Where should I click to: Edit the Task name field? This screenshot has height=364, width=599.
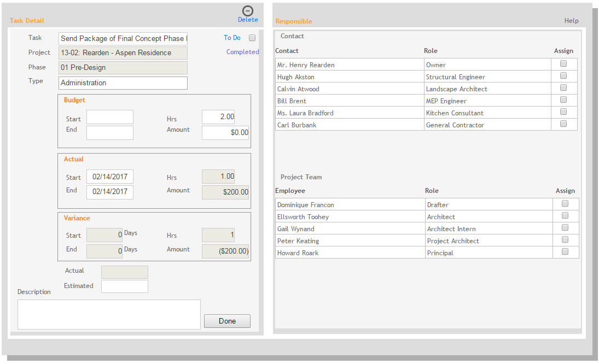click(x=123, y=39)
